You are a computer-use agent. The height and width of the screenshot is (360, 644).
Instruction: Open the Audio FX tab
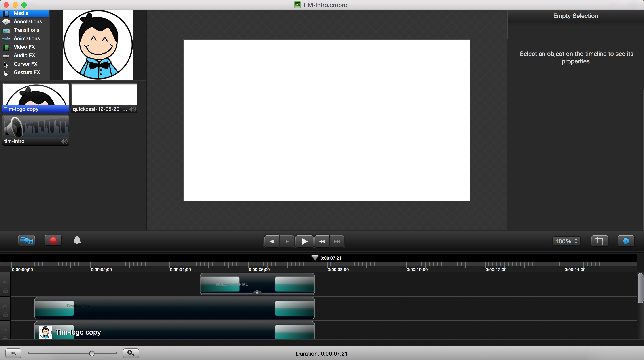[24, 55]
